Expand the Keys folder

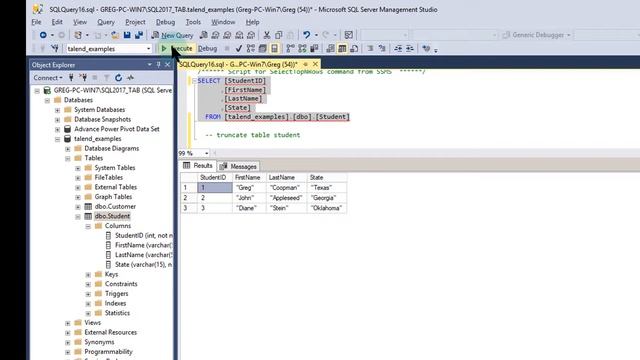point(88,275)
